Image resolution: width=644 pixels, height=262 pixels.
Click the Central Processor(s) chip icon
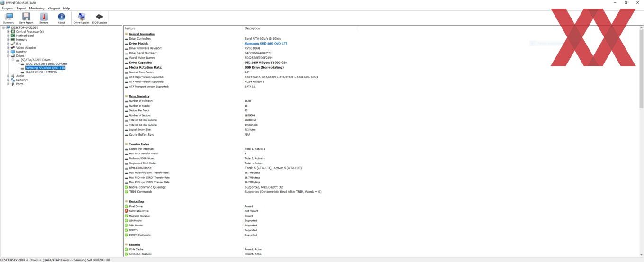(x=13, y=32)
